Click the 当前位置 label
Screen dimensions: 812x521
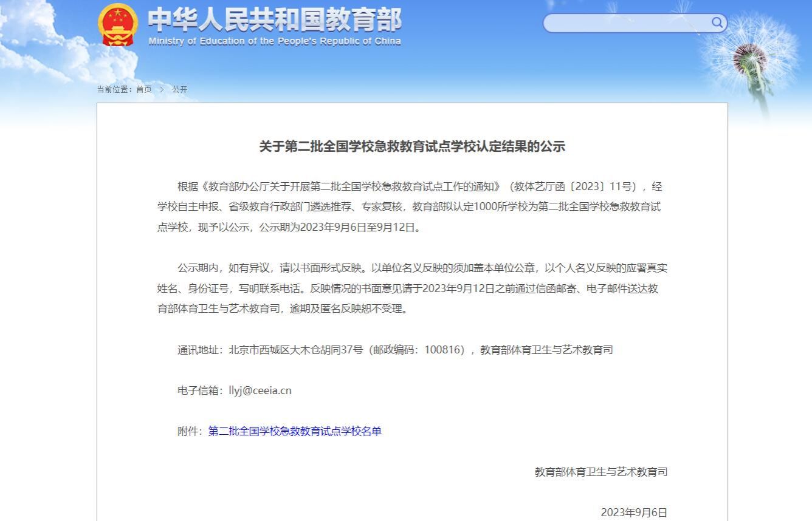pos(115,89)
